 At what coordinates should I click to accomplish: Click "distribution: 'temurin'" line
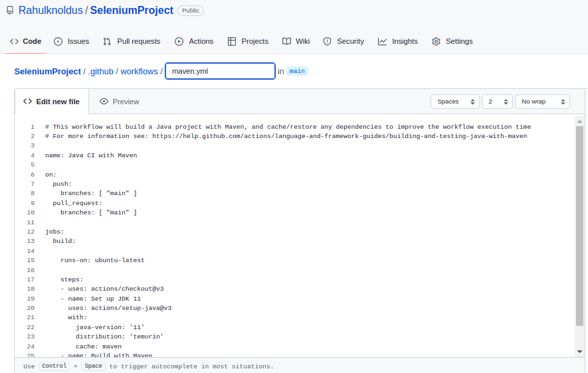click(120, 336)
